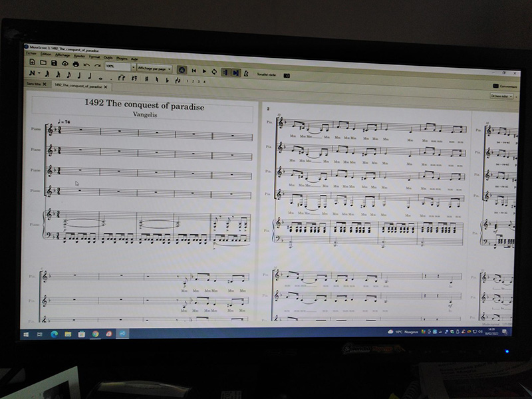Redo the last undone action
The width and height of the screenshot is (532, 399).
pyautogui.click(x=98, y=65)
